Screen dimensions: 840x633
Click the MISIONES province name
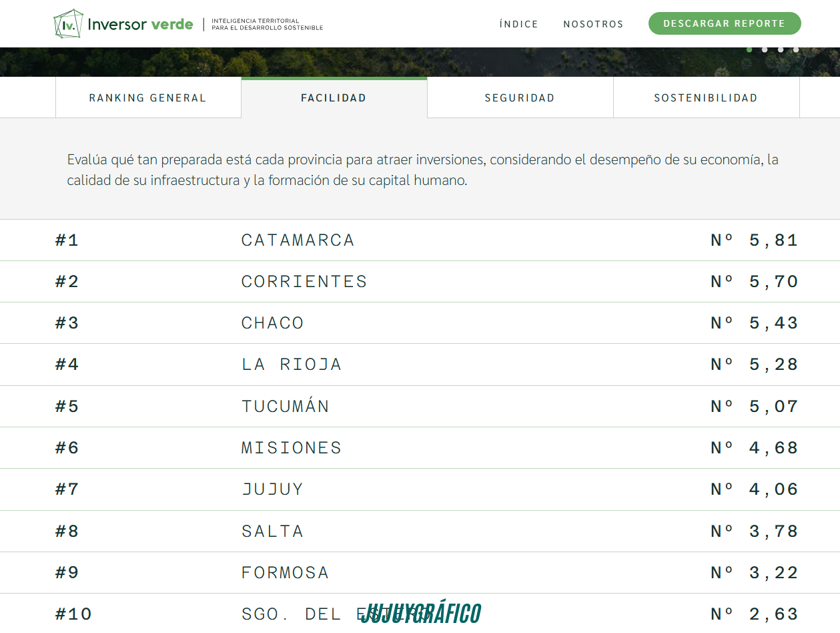click(292, 447)
